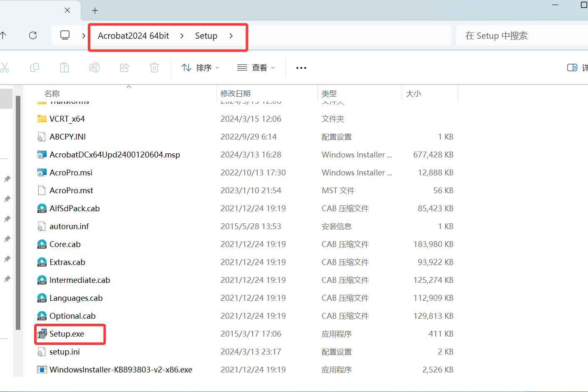Select the Languages.cab file name
Image resolution: width=588 pixels, height=392 pixels.
tap(76, 298)
